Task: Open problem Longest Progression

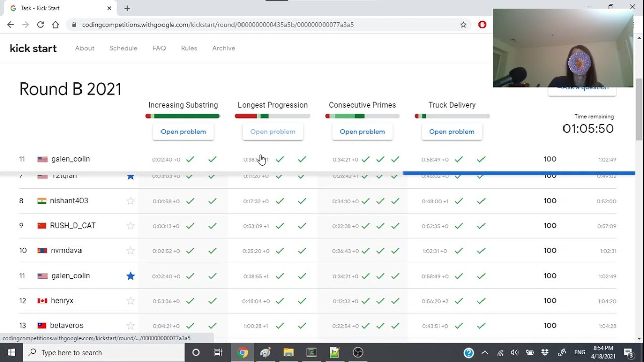Action: click(x=273, y=132)
